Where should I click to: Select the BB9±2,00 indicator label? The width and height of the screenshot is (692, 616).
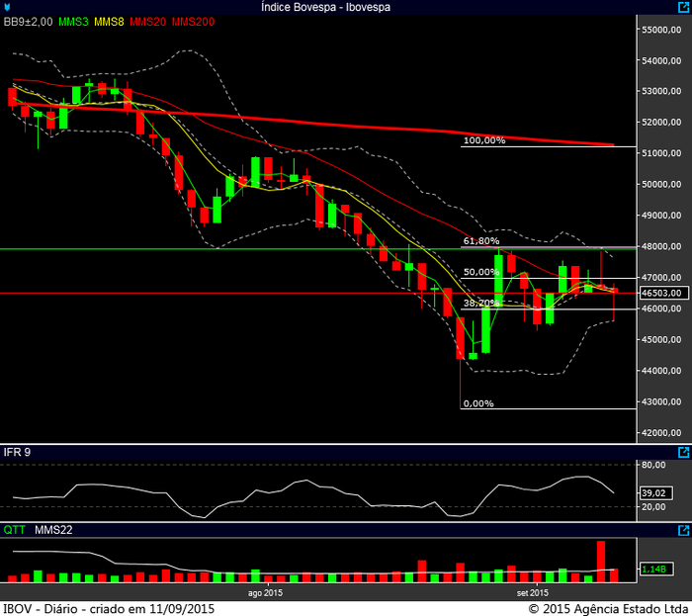[x=29, y=22]
